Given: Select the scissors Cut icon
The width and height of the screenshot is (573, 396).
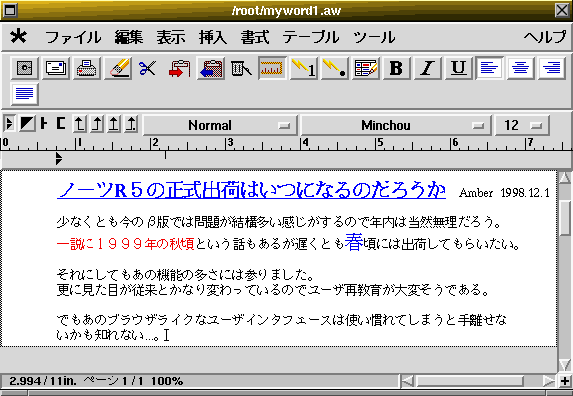Looking at the screenshot, I should pyautogui.click(x=148, y=68).
